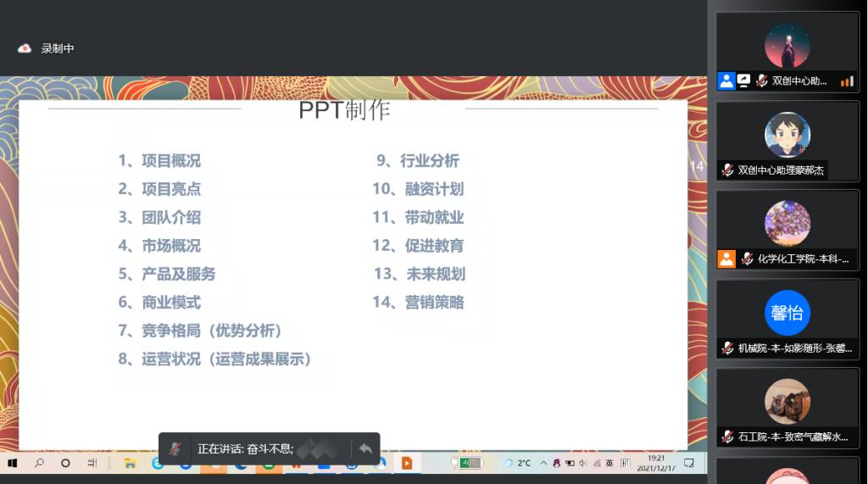
Task: Click muted mic icon beside 双创中心助理蒙郝杰
Action: point(727,170)
